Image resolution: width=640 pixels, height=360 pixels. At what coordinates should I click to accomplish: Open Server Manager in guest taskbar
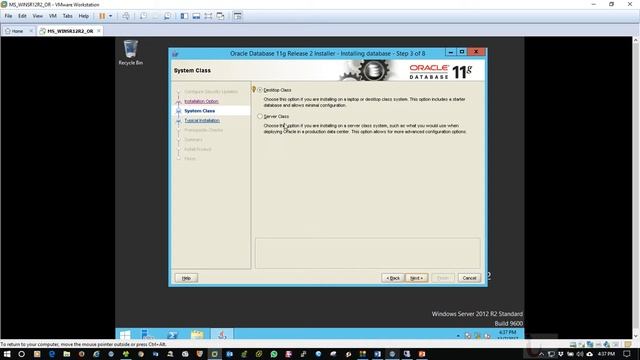point(147,335)
